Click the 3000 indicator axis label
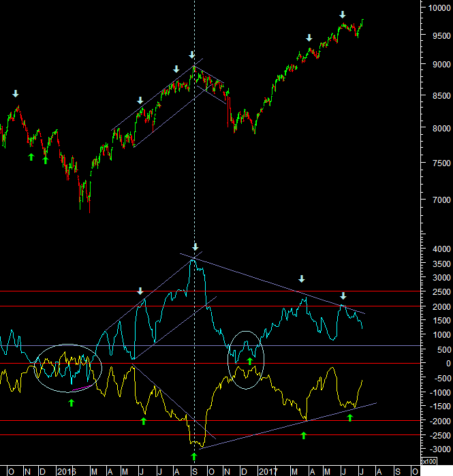The height and width of the screenshot is (476, 453). coord(441,277)
